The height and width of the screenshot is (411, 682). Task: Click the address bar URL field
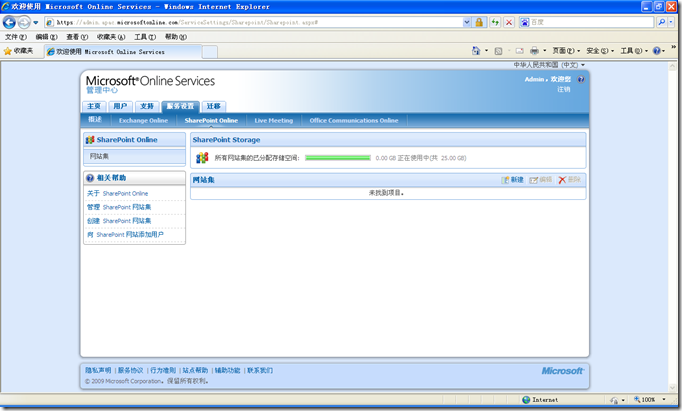pos(253,22)
